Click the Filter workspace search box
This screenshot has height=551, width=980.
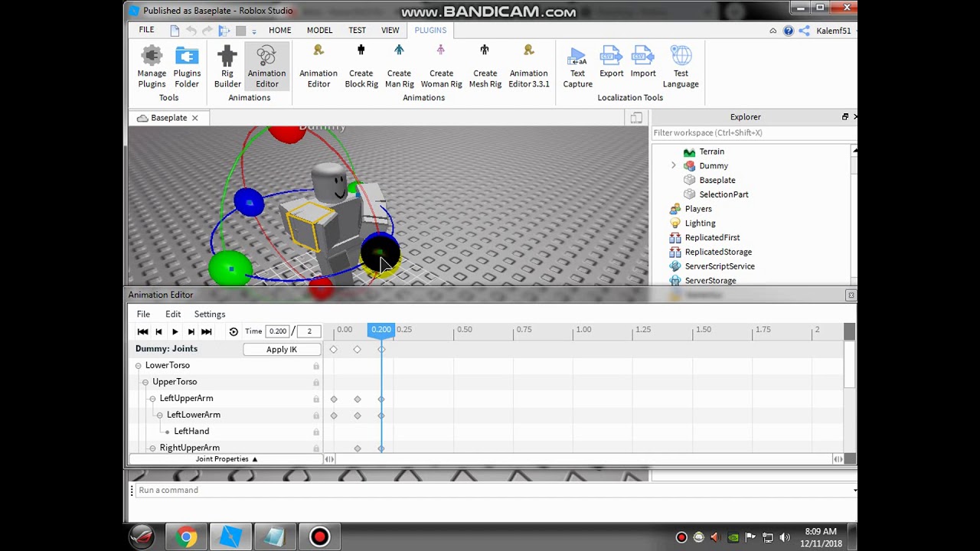pos(750,132)
